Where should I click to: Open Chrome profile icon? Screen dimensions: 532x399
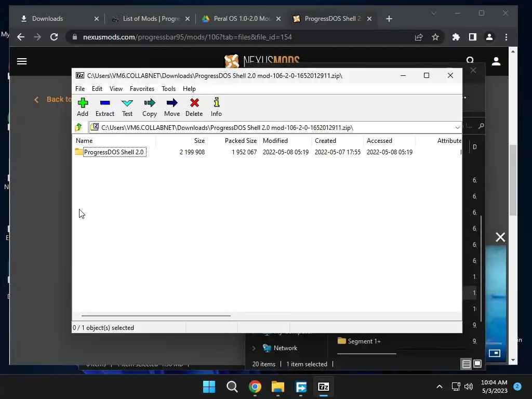[x=489, y=37]
